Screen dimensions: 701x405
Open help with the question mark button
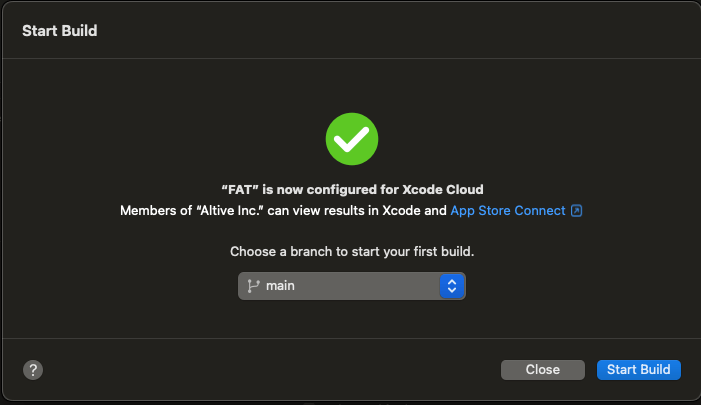(x=33, y=370)
